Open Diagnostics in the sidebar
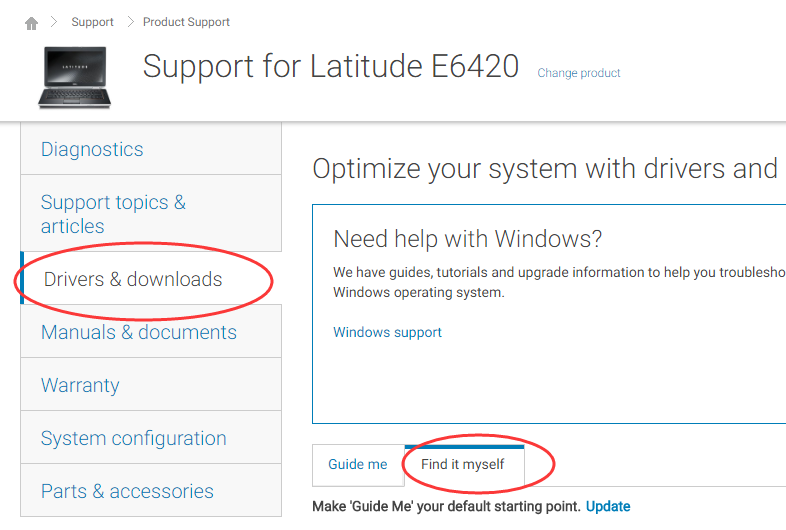 tap(92, 149)
